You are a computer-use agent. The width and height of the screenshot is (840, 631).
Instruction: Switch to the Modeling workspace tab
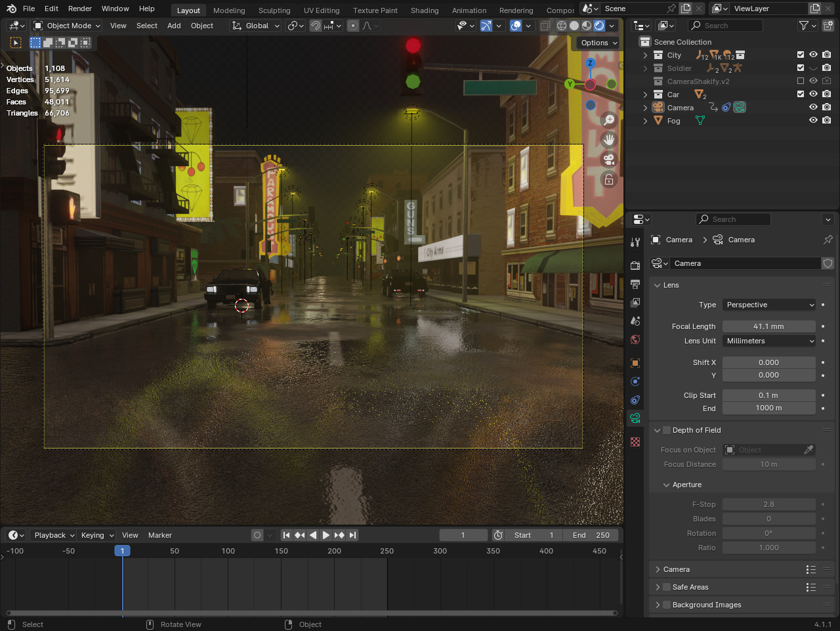[x=229, y=11]
